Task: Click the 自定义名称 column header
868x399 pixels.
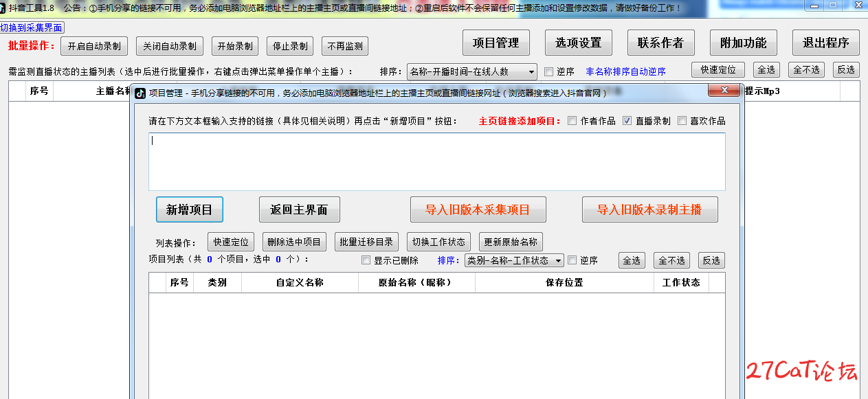Action: 300,282
